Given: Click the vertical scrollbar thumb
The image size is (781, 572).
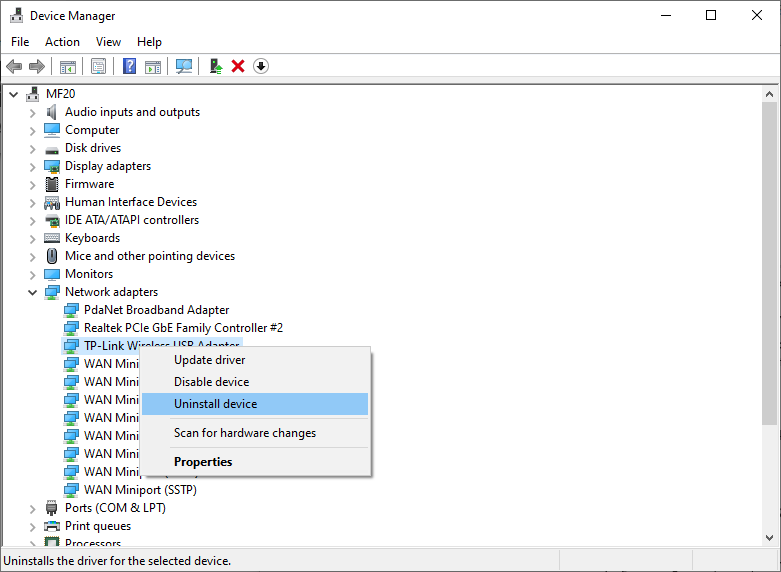Looking at the screenshot, I should 769,263.
